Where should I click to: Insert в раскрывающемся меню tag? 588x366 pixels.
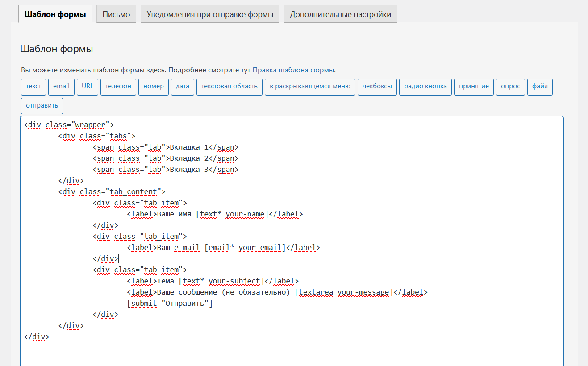click(310, 87)
